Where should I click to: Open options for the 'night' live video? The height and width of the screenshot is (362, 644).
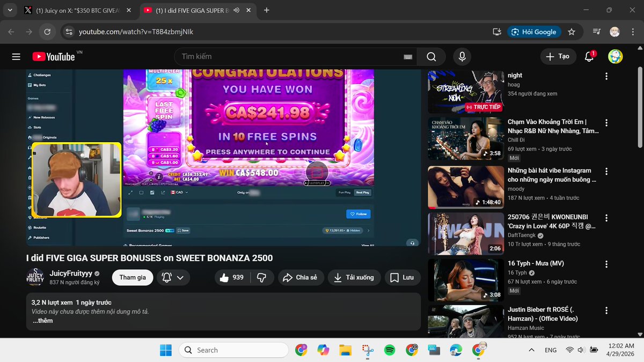pos(606,76)
